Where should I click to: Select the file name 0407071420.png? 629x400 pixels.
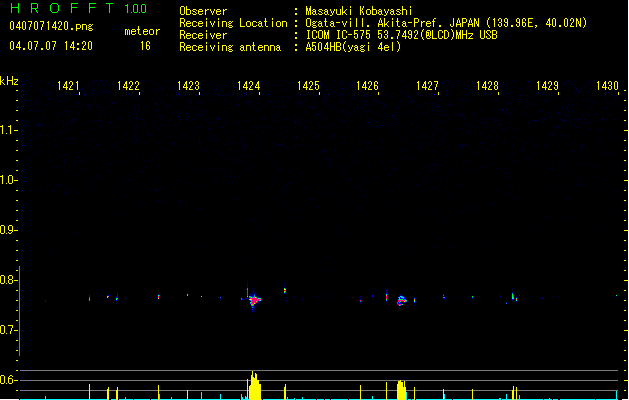click(x=51, y=26)
